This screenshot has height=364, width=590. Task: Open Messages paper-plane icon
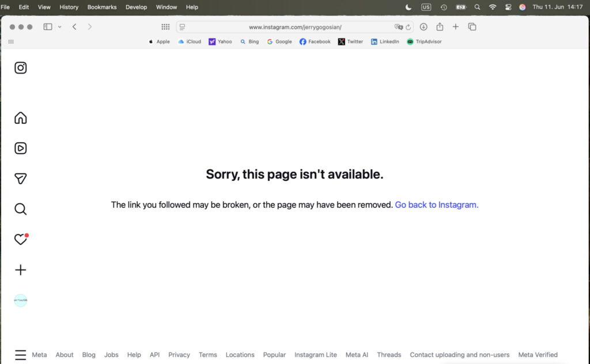pyautogui.click(x=21, y=179)
